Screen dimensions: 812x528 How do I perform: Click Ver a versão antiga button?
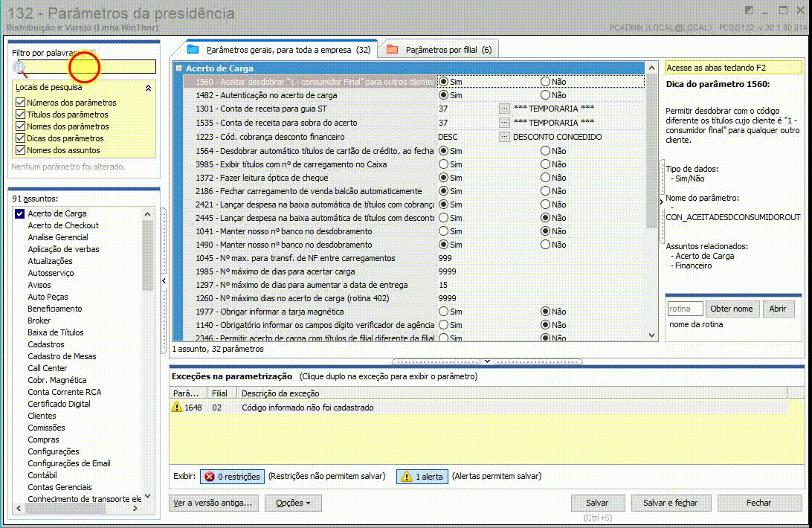(213, 503)
